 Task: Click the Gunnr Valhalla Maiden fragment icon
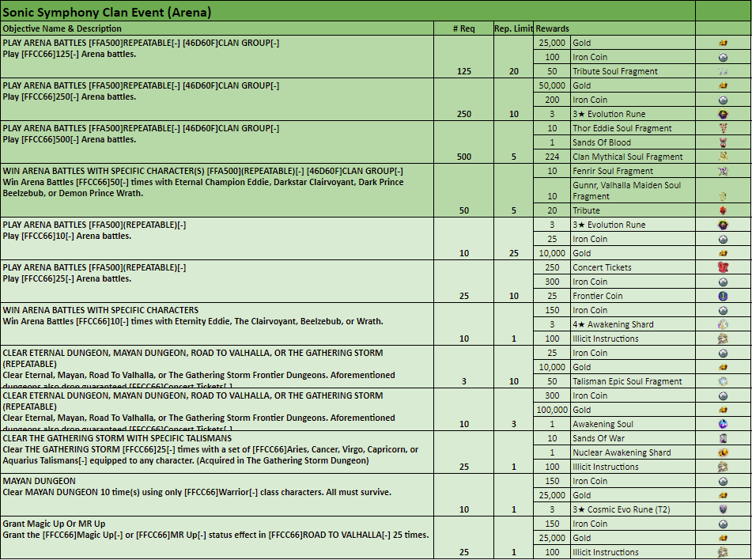(x=723, y=196)
